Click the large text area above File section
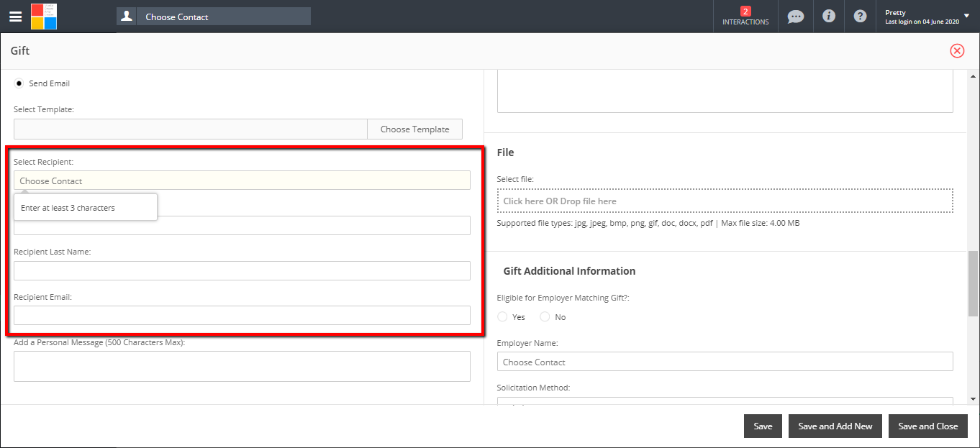Screen dimensions: 980x448 tap(725, 91)
